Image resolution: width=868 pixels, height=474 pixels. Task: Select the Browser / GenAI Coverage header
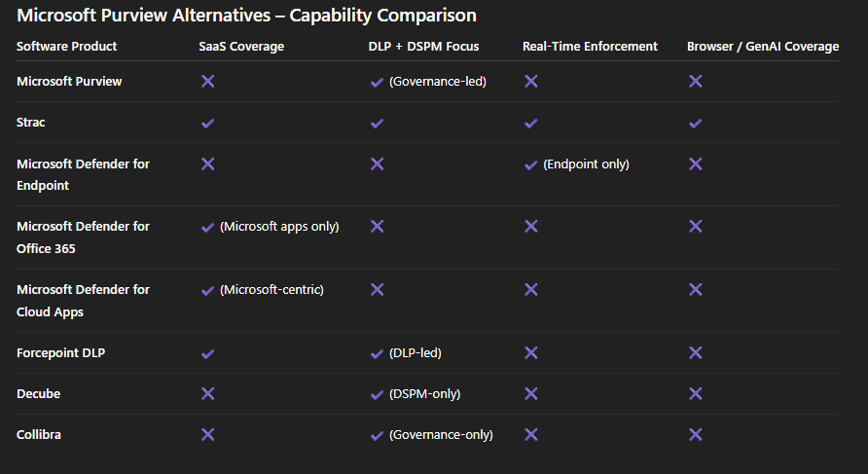click(x=763, y=47)
